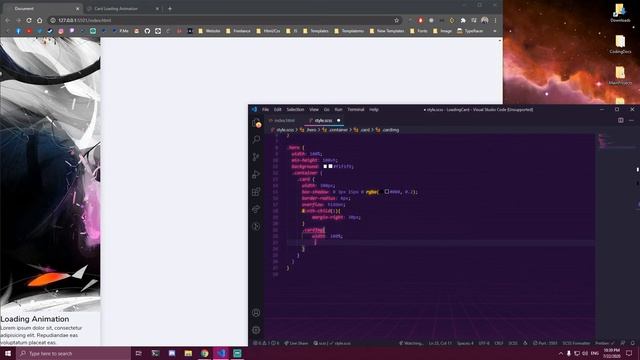
Task: Click the Port Live Server status item
Action: pos(545,343)
